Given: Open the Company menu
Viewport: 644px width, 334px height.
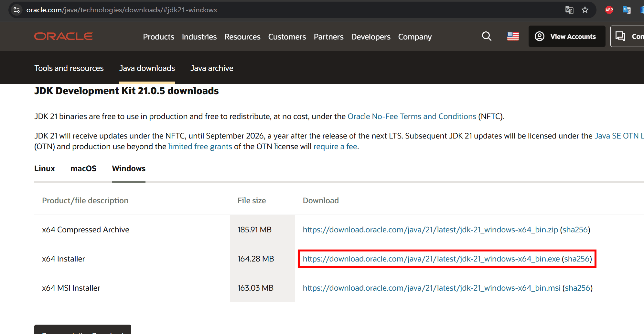Looking at the screenshot, I should (x=415, y=37).
